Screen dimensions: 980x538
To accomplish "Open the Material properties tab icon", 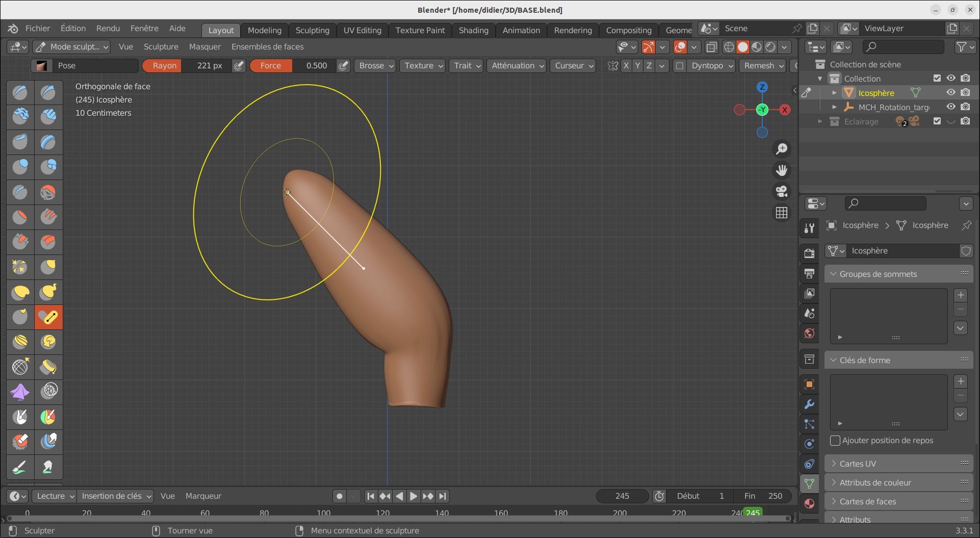I will [x=809, y=504].
